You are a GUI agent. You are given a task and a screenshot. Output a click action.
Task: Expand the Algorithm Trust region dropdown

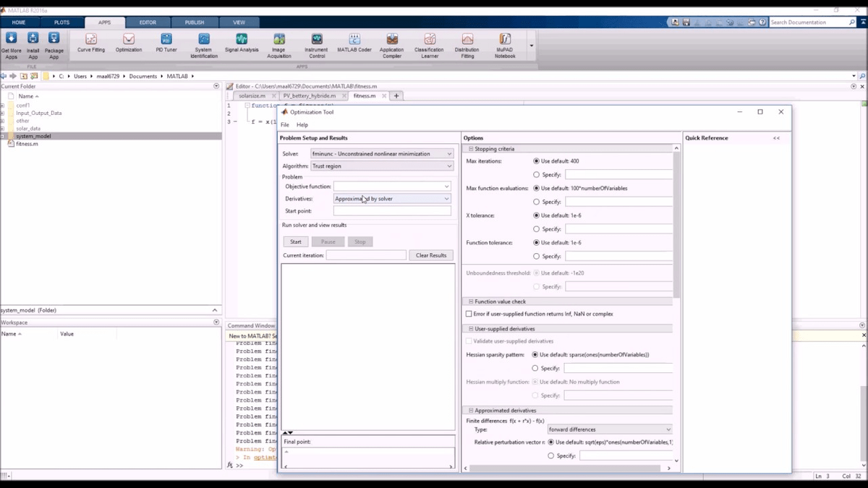[381, 166]
